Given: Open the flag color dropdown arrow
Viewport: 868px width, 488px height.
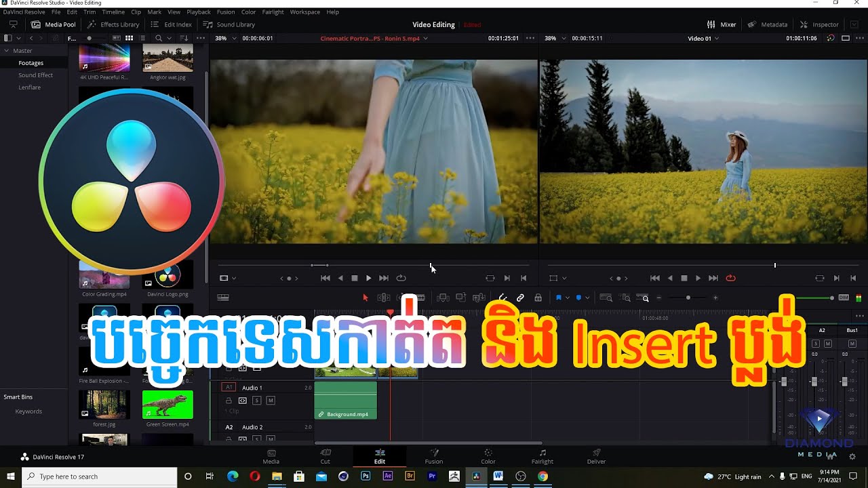Looking at the screenshot, I should 567,298.
